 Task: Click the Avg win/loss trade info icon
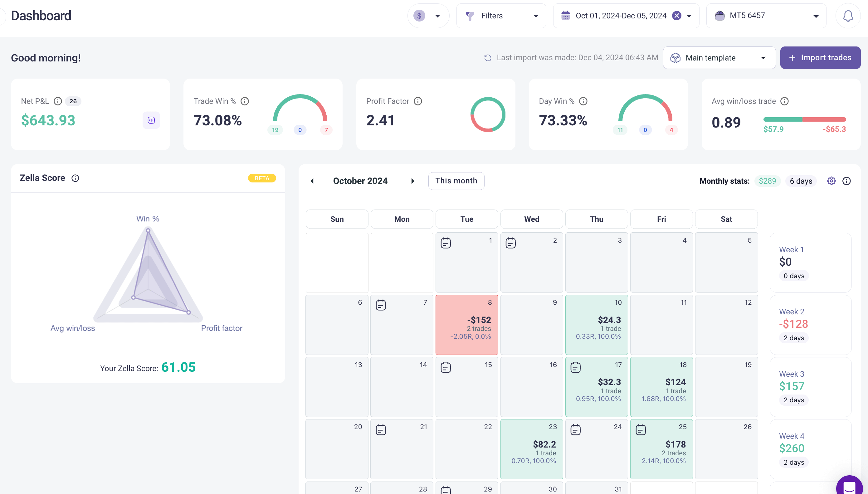(x=784, y=101)
